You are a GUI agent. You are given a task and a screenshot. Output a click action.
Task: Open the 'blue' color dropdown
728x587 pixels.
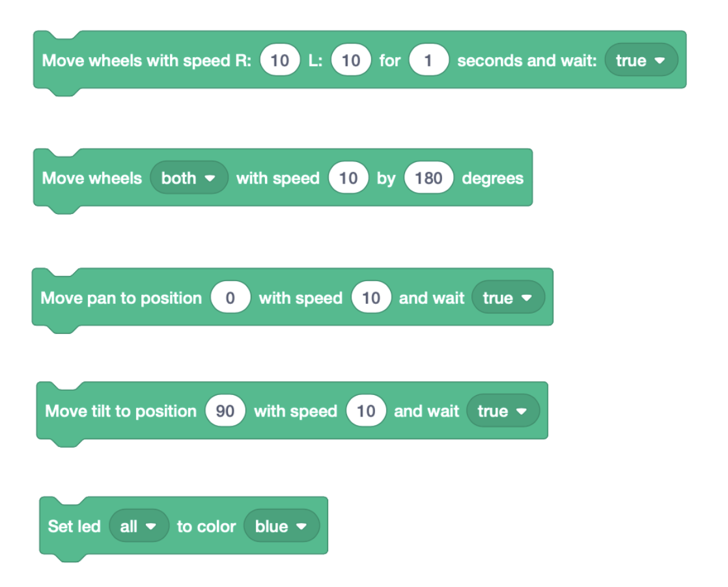(x=281, y=526)
